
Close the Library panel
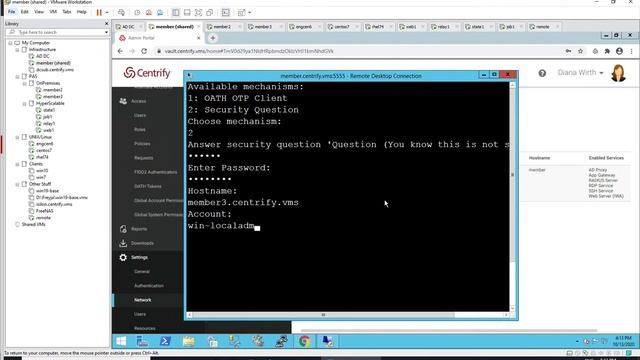(x=107, y=24)
